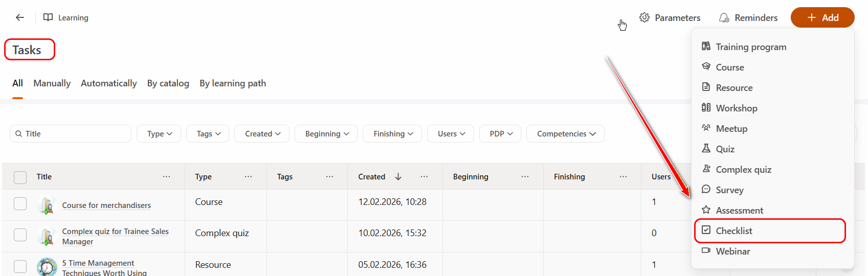This screenshot has height=276, width=868.
Task: Click the Webinar camera icon
Action: 706,250
